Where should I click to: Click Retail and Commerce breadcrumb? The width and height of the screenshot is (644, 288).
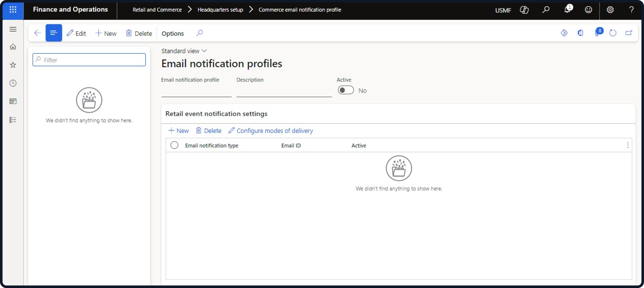[157, 10]
